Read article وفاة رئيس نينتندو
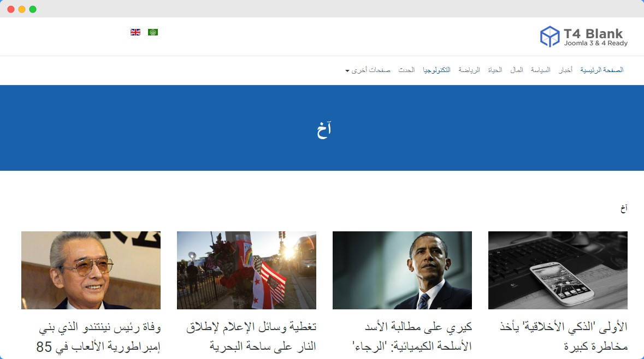 98,337
